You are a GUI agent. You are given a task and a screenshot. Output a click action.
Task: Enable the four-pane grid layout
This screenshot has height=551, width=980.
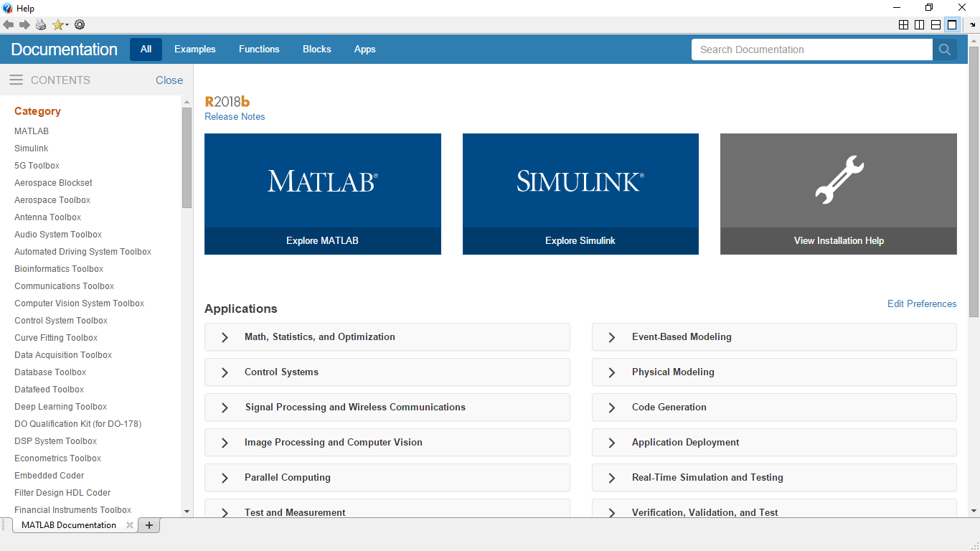point(903,24)
